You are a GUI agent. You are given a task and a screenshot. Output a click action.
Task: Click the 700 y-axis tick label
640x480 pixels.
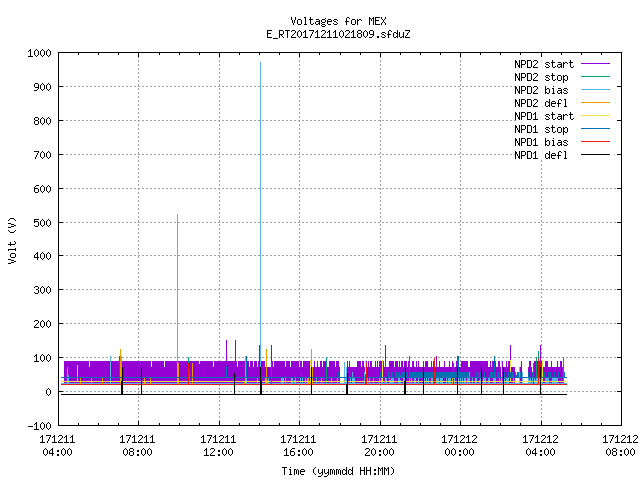pyautogui.click(x=42, y=155)
